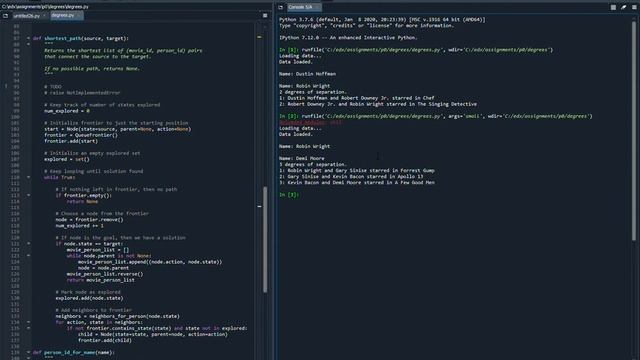Collapse 'for action, state in neighbors' loop

pyautogui.click(x=28, y=322)
